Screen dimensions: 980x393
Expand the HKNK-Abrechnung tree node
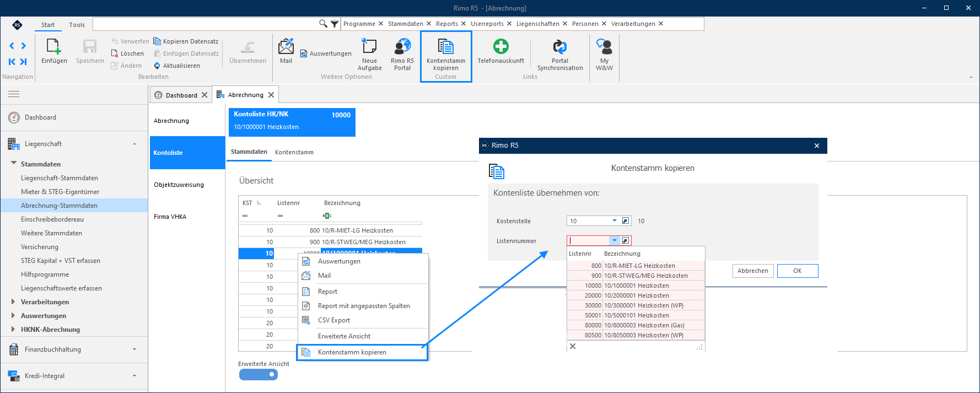[x=13, y=329]
